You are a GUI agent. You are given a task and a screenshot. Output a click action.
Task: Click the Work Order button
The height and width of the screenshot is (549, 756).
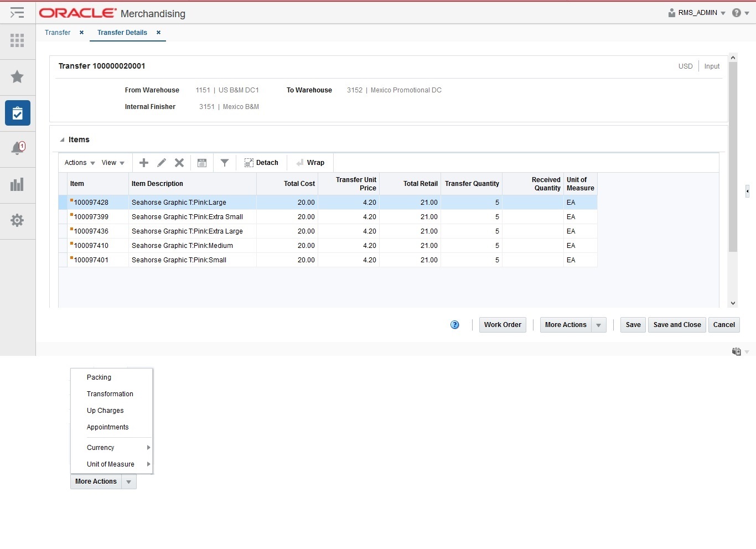pos(503,325)
